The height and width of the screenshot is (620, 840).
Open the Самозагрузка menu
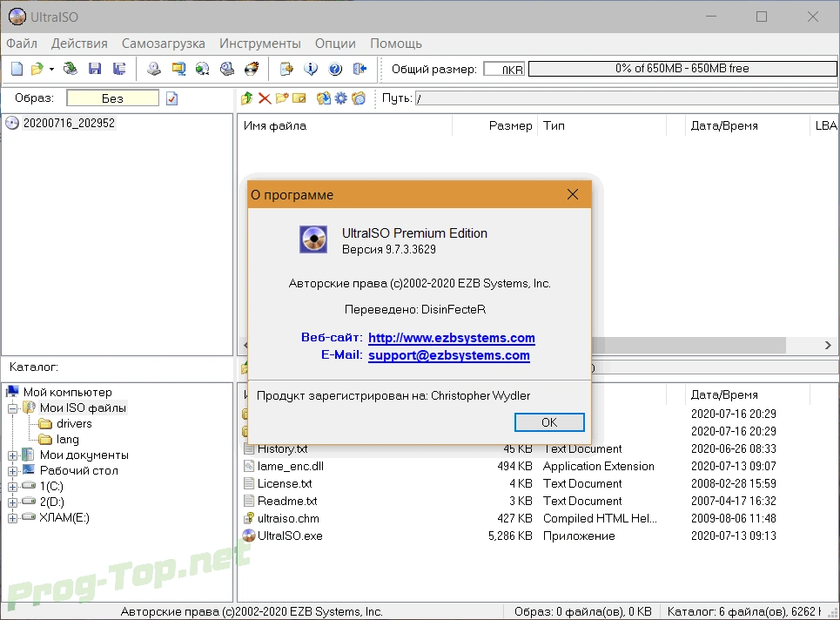[164, 44]
